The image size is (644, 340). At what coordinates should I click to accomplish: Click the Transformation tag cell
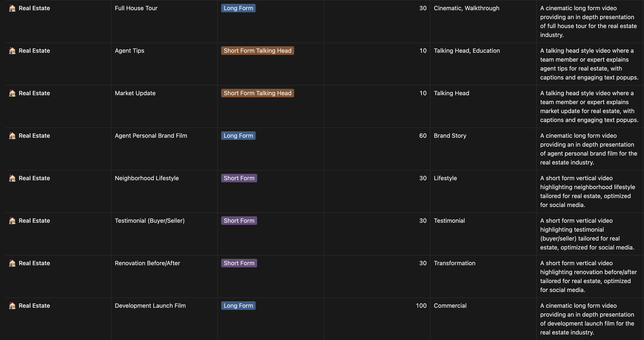point(454,263)
